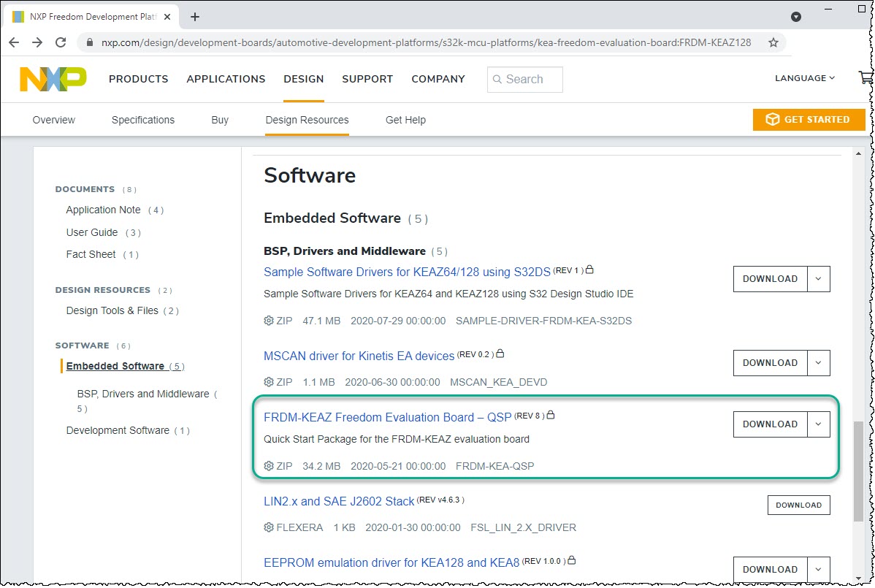This screenshot has width=875, height=588.
Task: Reload the page
Action: tap(61, 42)
